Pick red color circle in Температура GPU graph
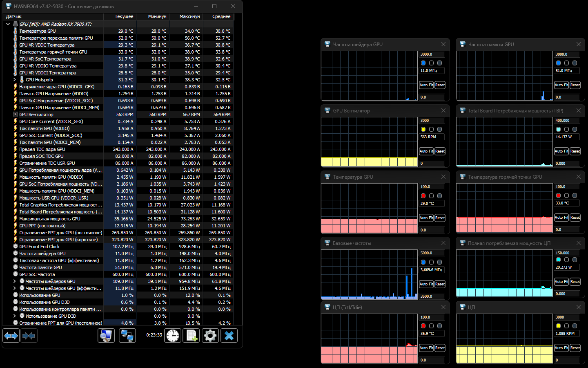This screenshot has height=368, width=588. (423, 196)
